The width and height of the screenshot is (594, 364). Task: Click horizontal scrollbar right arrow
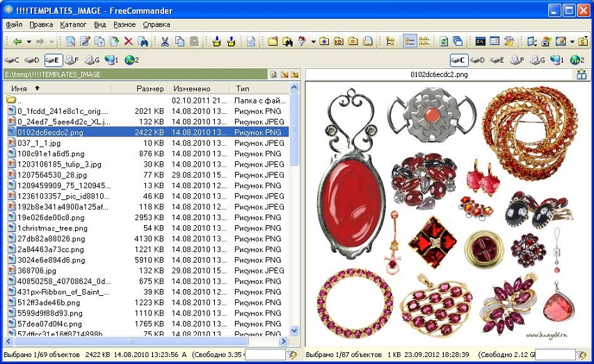(283, 341)
